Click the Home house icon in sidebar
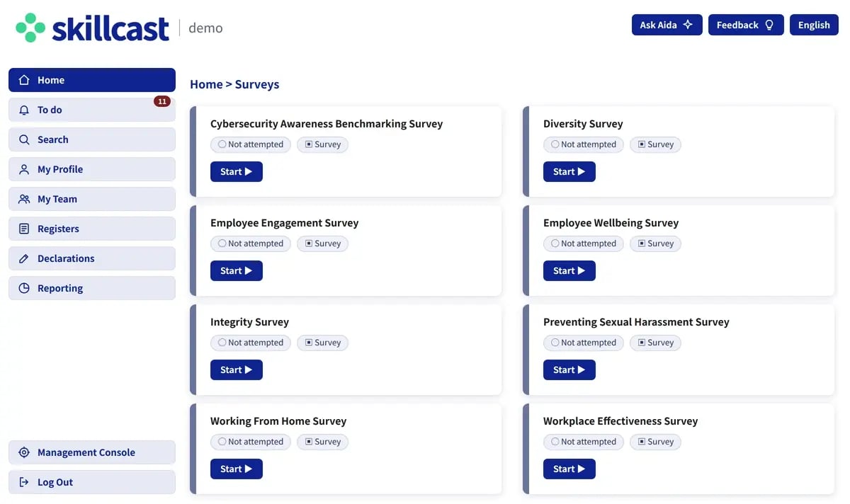This screenshot has height=504, width=850. (24, 80)
